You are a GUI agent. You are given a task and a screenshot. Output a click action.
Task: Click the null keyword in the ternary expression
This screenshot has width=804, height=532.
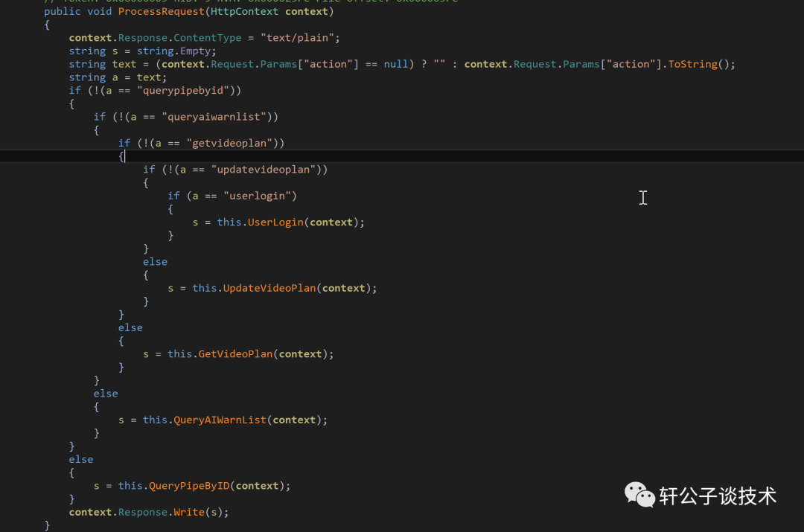click(x=396, y=64)
